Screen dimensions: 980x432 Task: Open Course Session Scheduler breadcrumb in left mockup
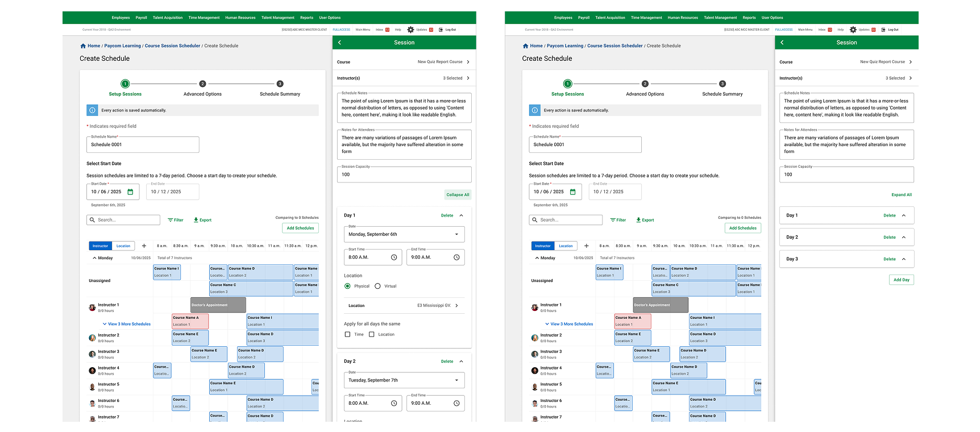(172, 46)
